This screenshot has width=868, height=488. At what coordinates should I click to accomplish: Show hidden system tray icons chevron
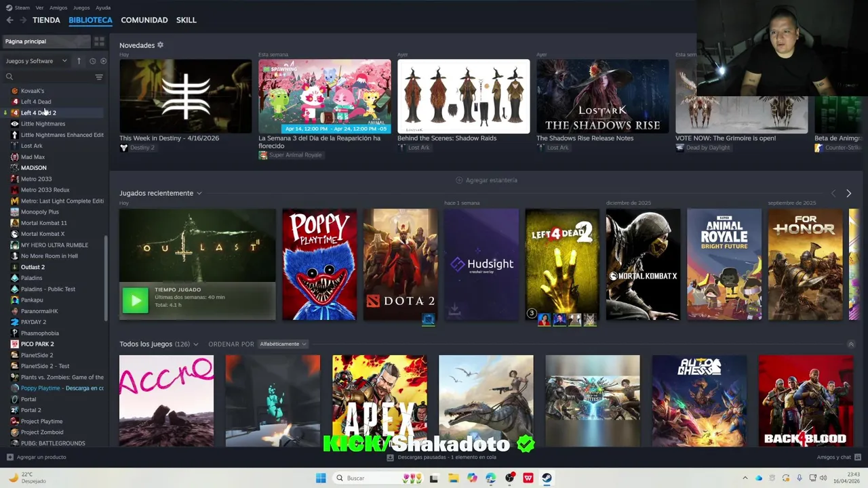(x=745, y=478)
